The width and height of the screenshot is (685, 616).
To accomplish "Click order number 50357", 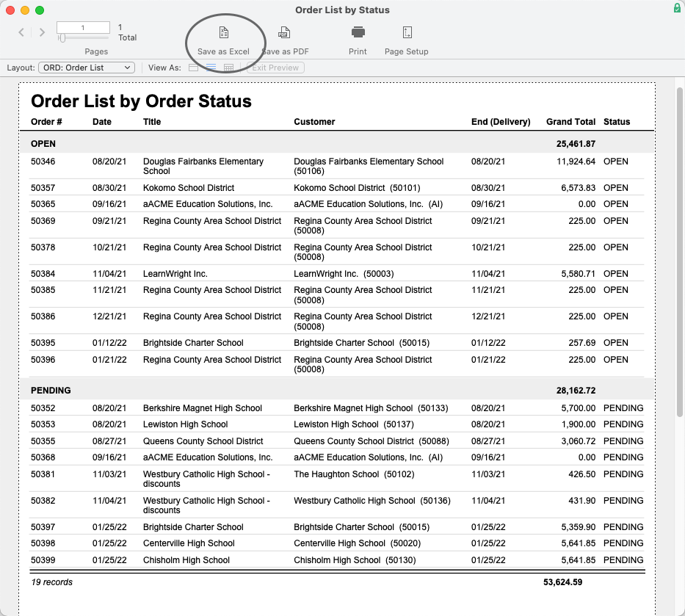I will (x=43, y=188).
